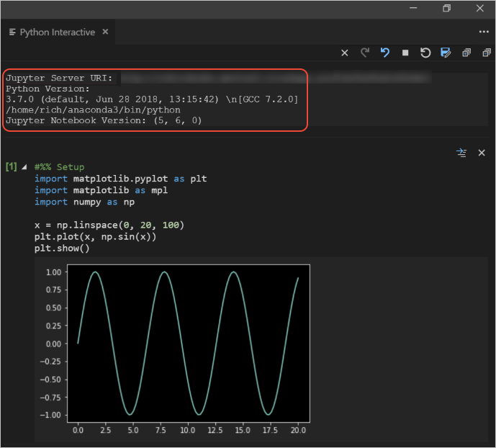Click the '[1]' execution count label

pos(12,166)
